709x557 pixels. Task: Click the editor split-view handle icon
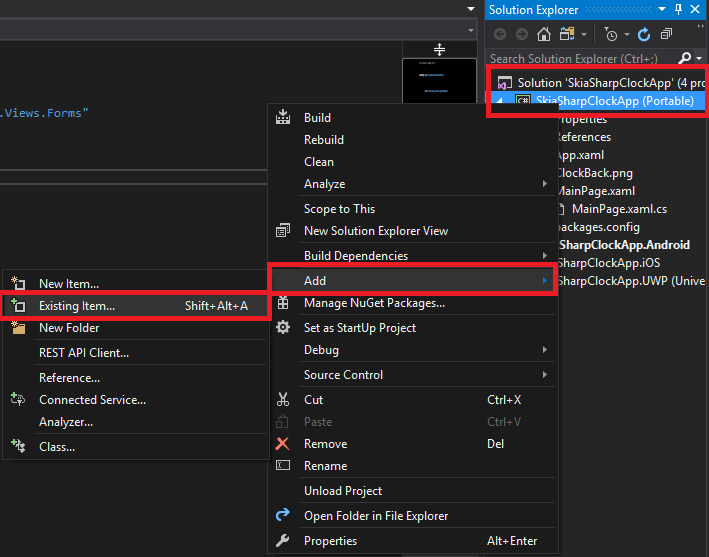(439, 49)
